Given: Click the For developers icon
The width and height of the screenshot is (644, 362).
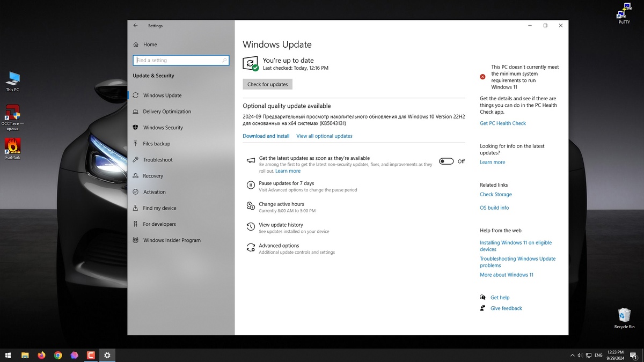Looking at the screenshot, I should pos(136,224).
